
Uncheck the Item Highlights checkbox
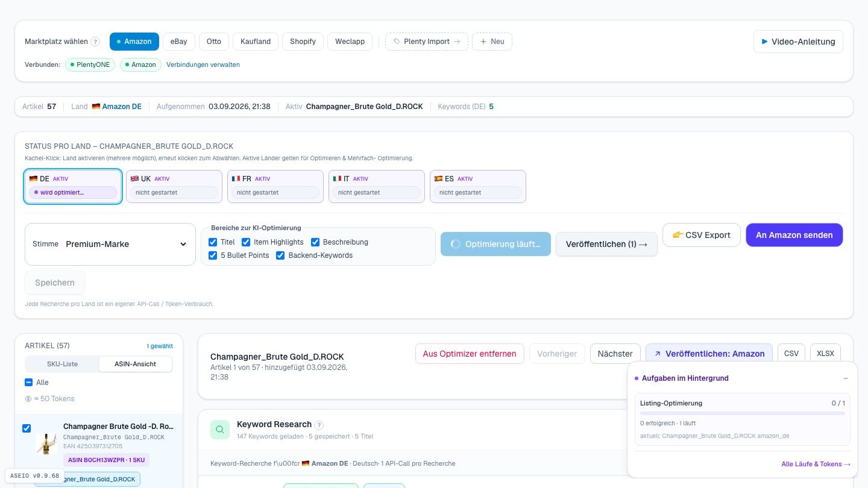pos(246,242)
